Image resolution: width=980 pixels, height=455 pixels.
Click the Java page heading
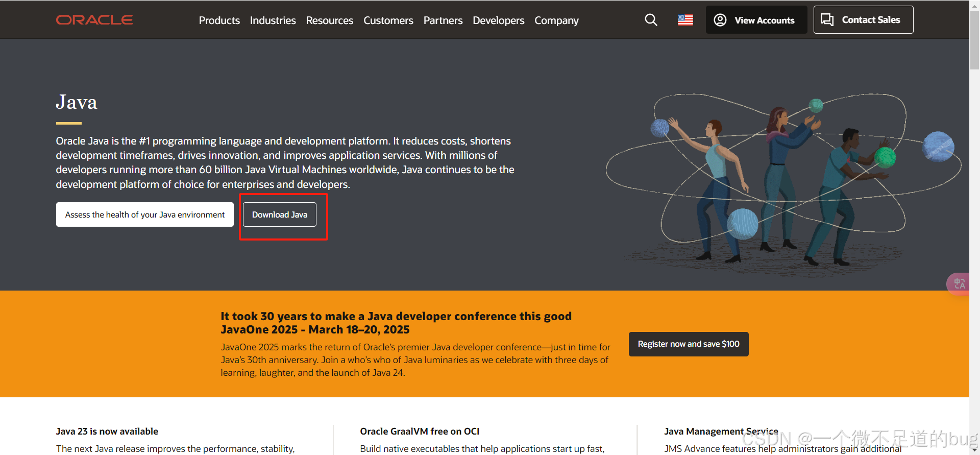tap(77, 102)
